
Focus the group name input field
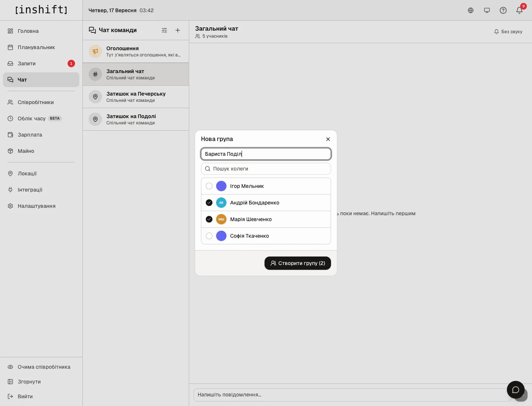[x=266, y=154]
